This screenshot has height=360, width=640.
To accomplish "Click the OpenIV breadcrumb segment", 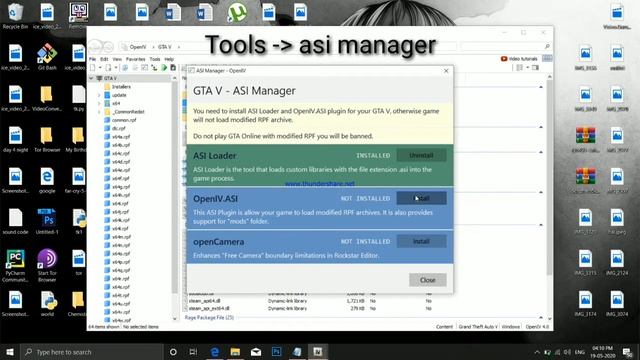I will click(x=138, y=47).
